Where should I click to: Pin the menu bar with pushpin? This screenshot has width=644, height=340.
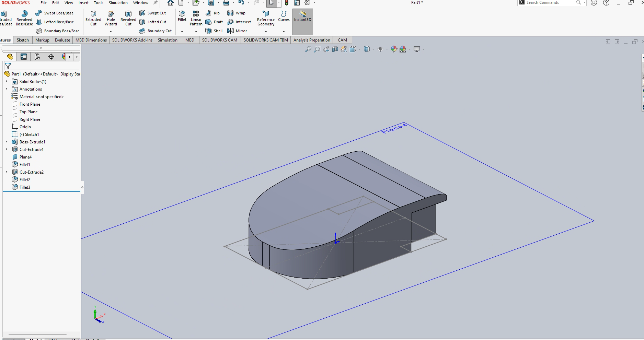(x=156, y=3)
